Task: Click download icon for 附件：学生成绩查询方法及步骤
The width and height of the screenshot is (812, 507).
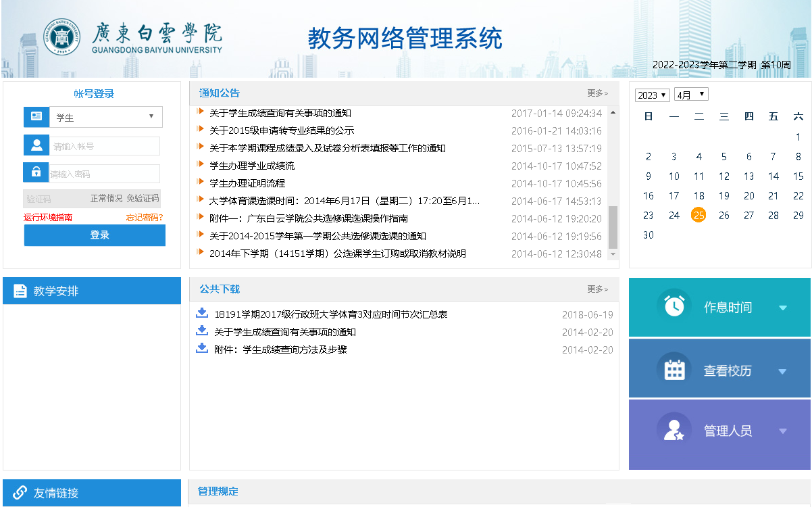Action: coord(201,348)
